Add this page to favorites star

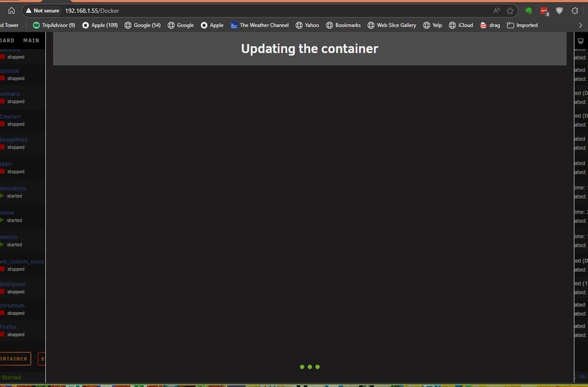coord(510,11)
